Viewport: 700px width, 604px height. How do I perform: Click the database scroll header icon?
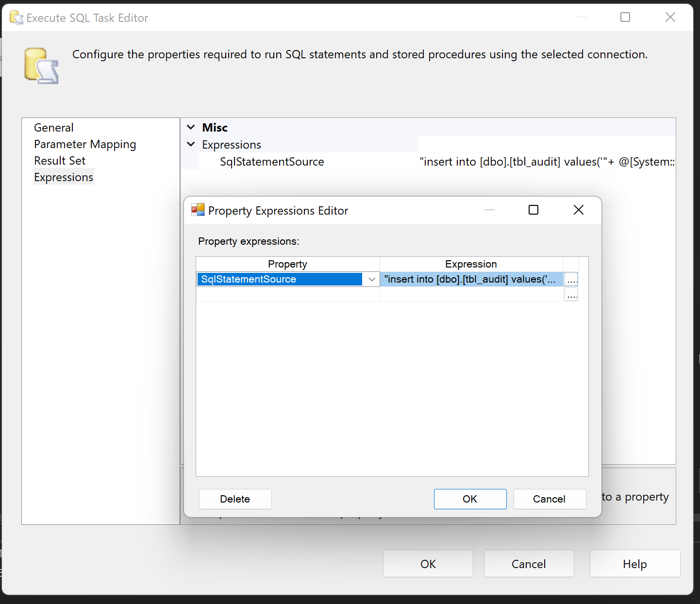click(x=41, y=66)
